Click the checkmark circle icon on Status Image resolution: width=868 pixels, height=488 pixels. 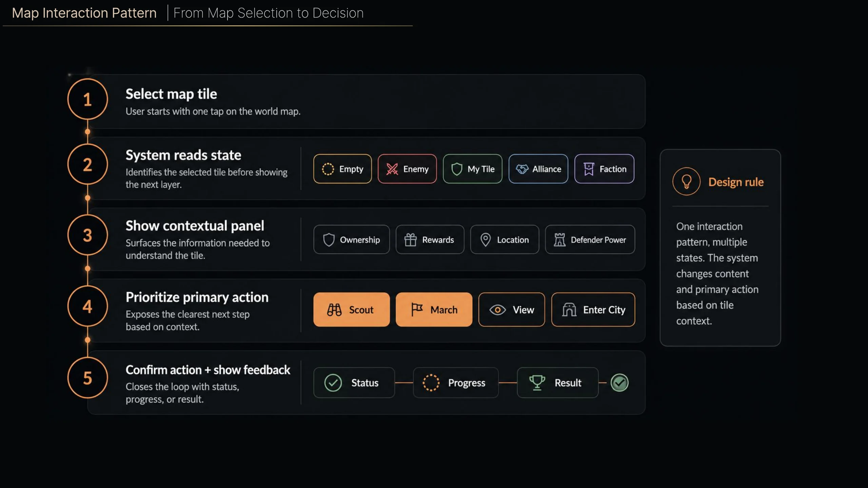pos(333,383)
